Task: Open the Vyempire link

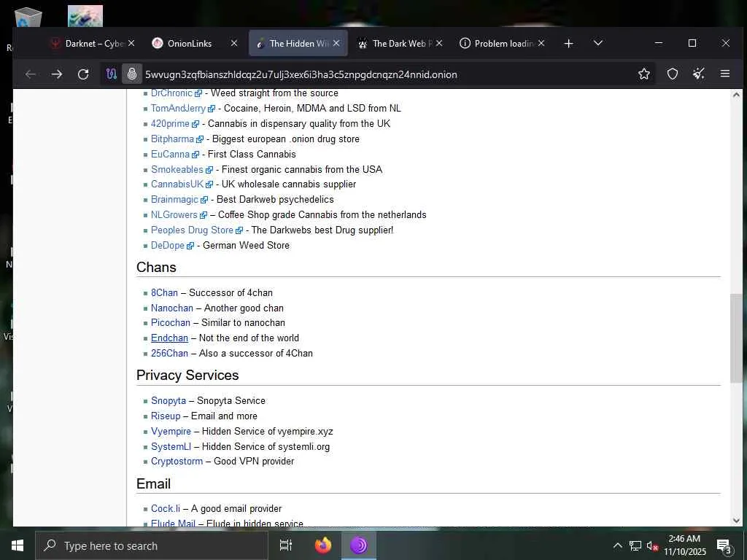Action: (171, 432)
